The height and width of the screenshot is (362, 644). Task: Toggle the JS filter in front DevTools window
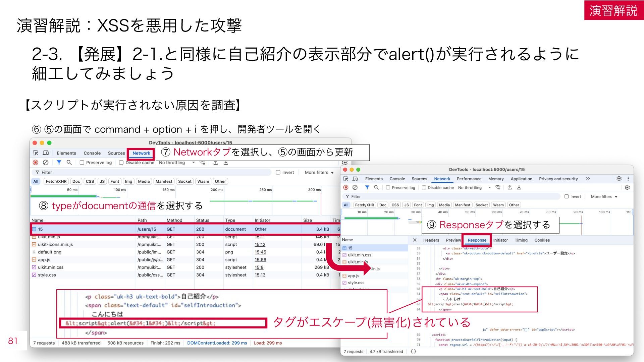click(x=407, y=205)
